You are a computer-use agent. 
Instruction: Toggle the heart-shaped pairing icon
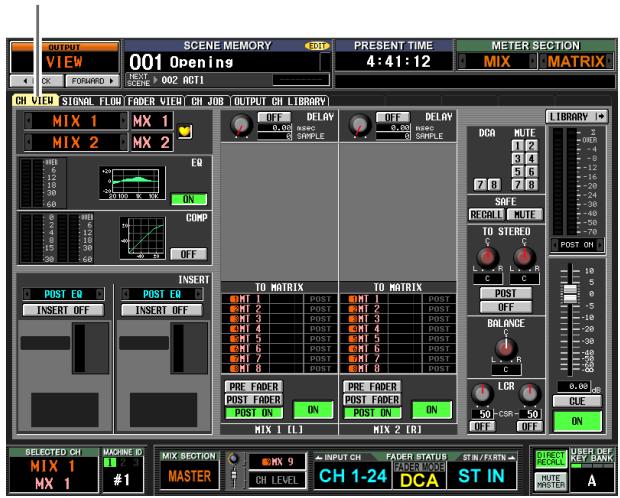pyautogui.click(x=185, y=131)
